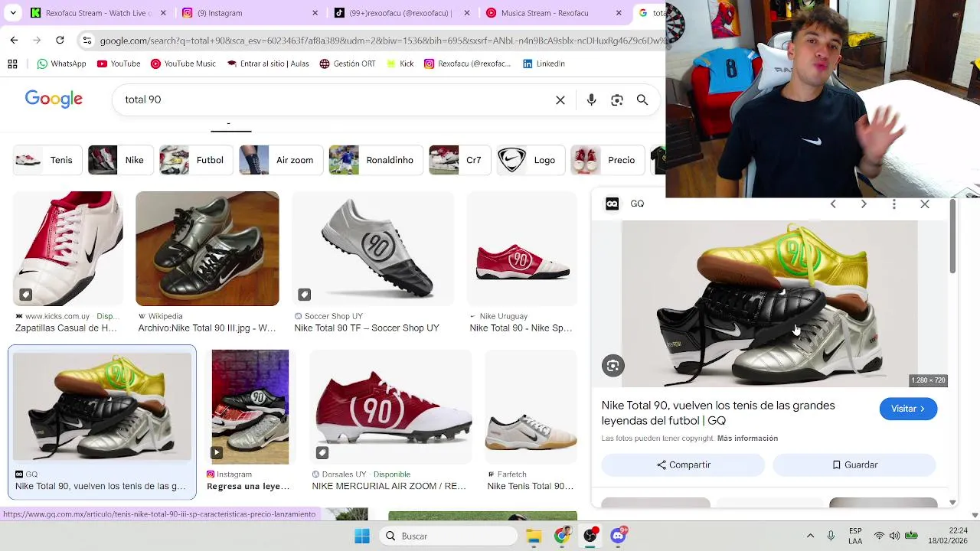This screenshot has width=980, height=551.
Task: Clear the search query with X icon
Action: pyautogui.click(x=560, y=99)
